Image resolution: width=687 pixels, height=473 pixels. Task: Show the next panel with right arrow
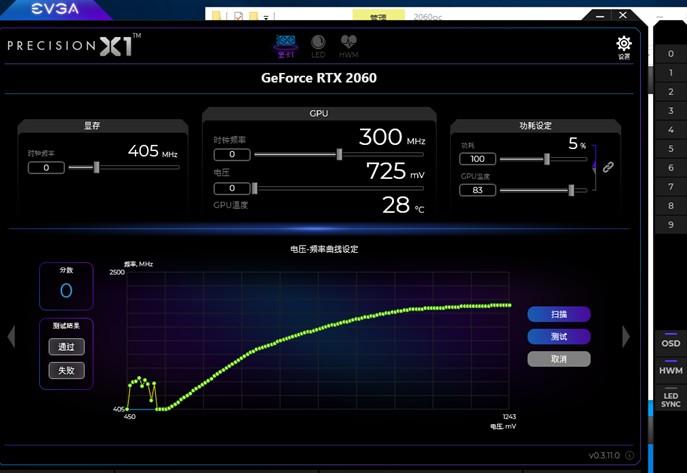[626, 336]
